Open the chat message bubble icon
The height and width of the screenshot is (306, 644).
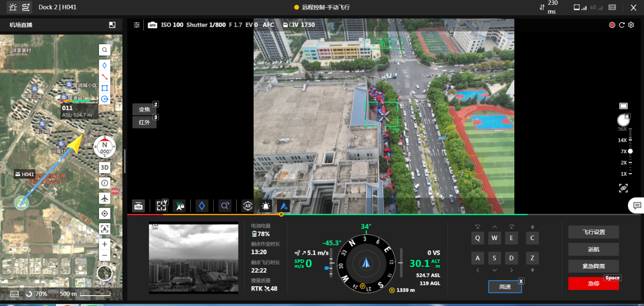[x=637, y=206]
